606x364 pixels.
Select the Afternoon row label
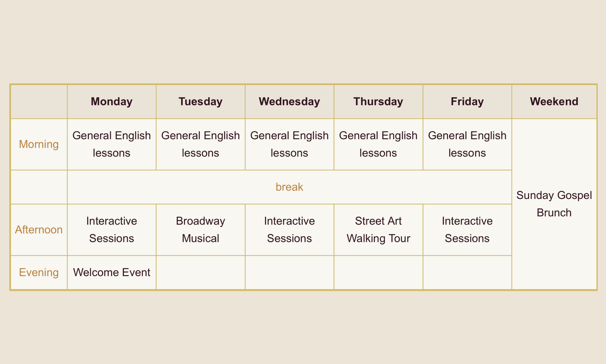[39, 230]
